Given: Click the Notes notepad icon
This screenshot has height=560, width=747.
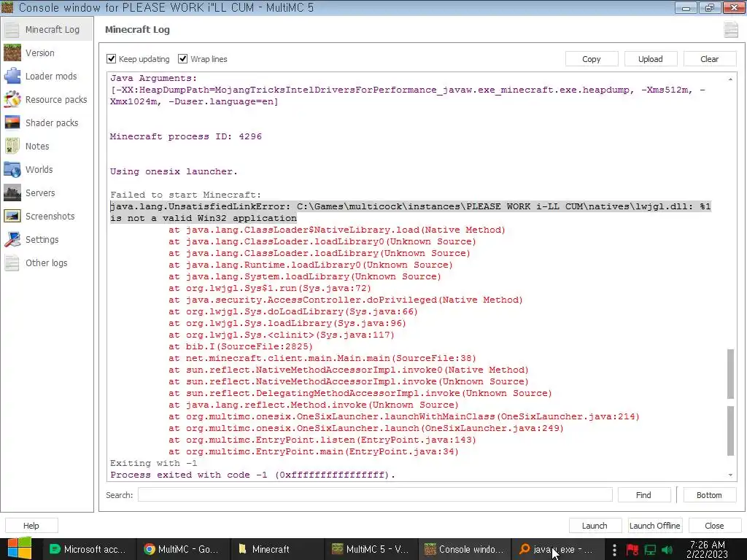Looking at the screenshot, I should coord(12,146).
